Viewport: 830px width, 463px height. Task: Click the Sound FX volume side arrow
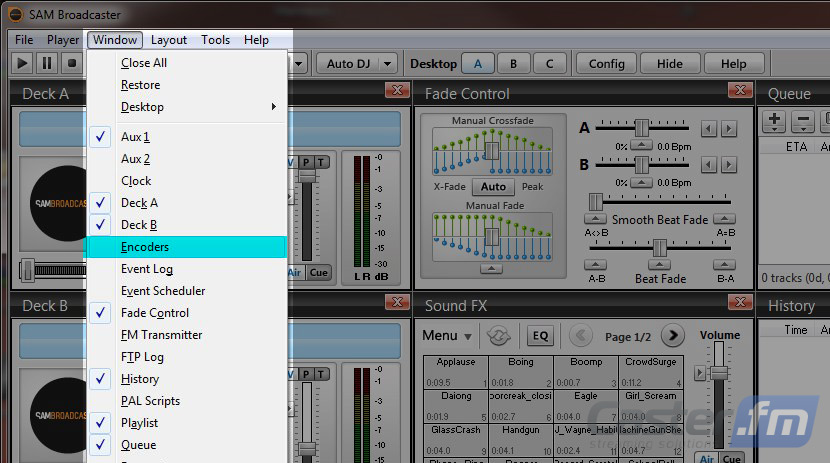point(700,373)
